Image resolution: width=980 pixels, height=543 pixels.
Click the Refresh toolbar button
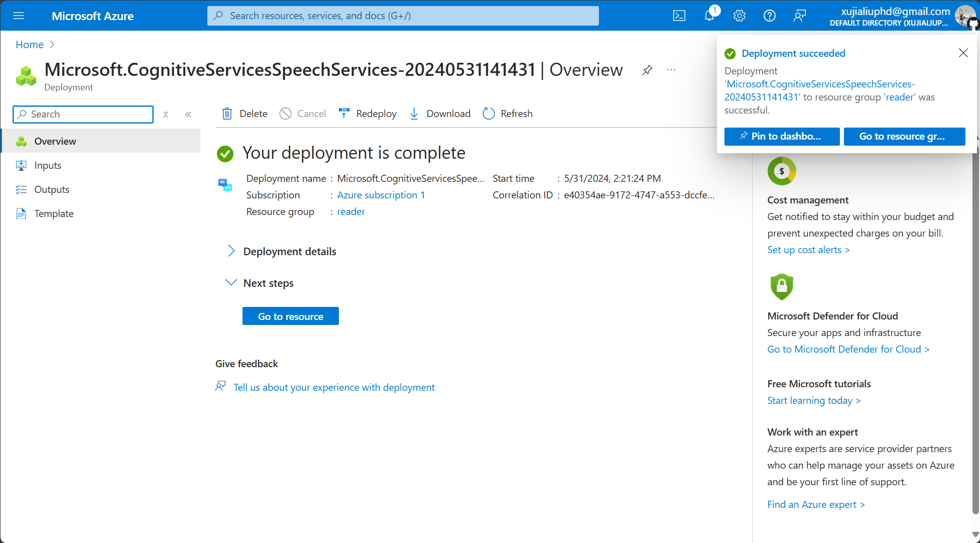(x=508, y=114)
